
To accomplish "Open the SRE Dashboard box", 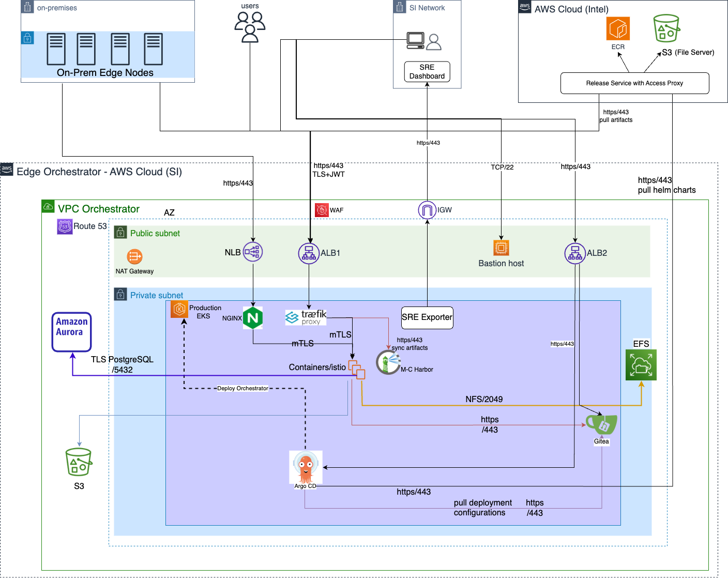I will coord(427,71).
